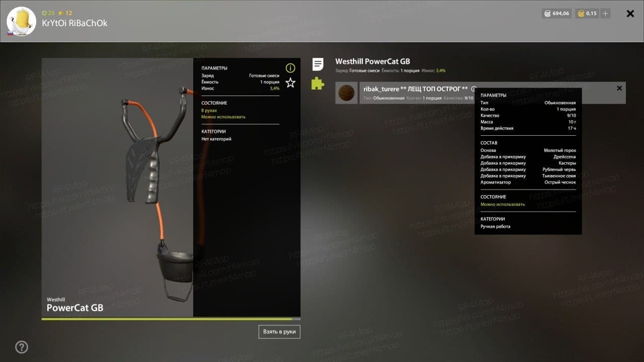
Task: Close the inventory screen with the top X
Action: tap(630, 14)
